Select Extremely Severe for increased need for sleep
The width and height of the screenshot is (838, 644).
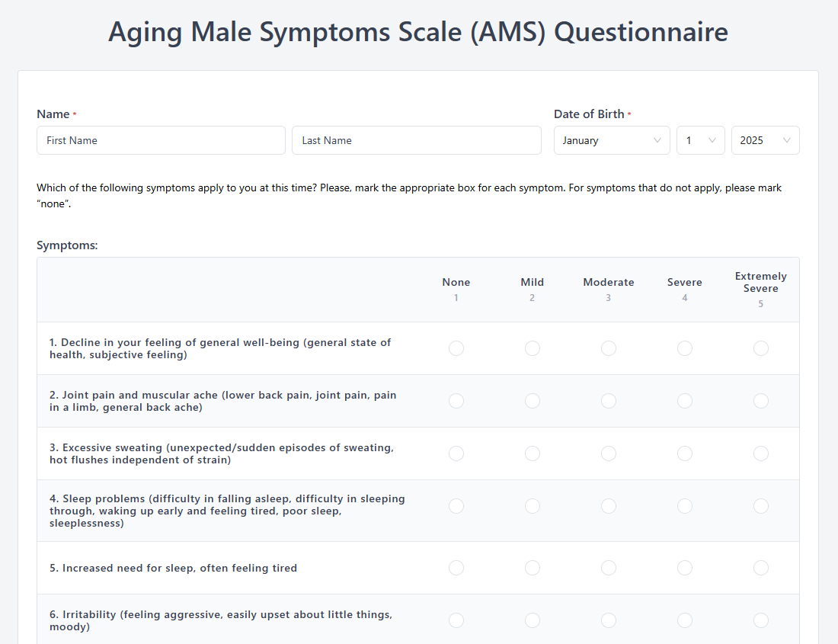tap(761, 568)
